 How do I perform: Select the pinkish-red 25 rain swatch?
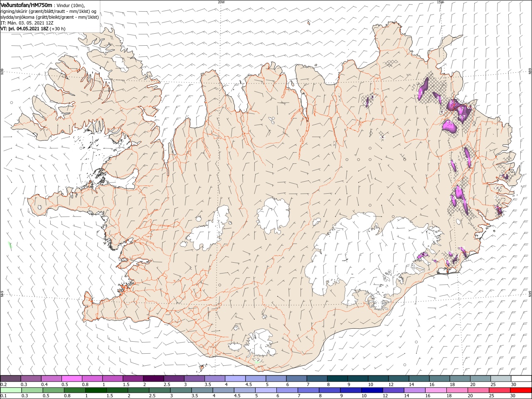tap(500, 390)
